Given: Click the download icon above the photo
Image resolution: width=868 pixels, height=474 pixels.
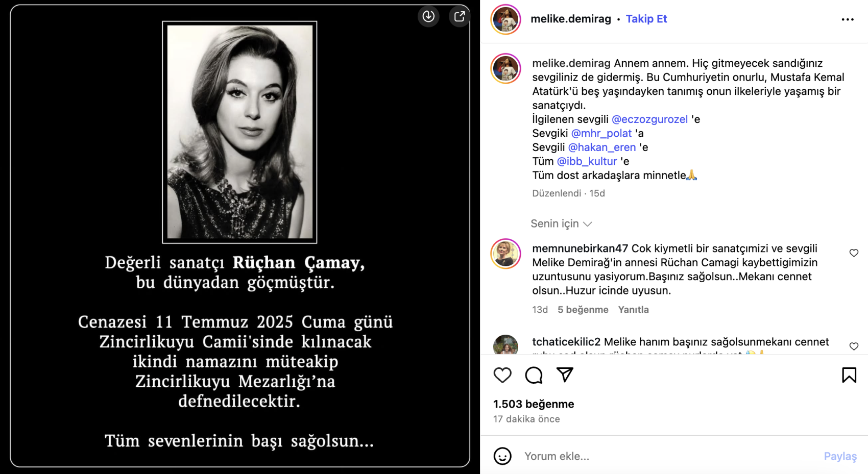Looking at the screenshot, I should pyautogui.click(x=428, y=16).
